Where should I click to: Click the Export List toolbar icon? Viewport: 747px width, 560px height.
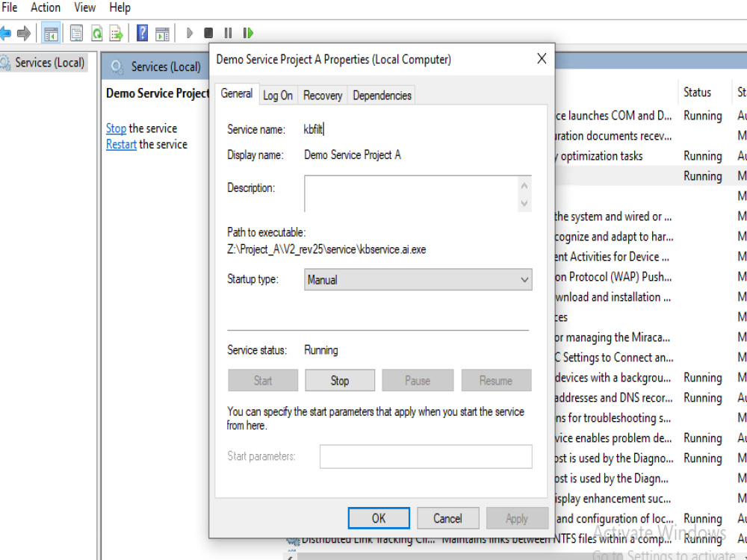117,34
